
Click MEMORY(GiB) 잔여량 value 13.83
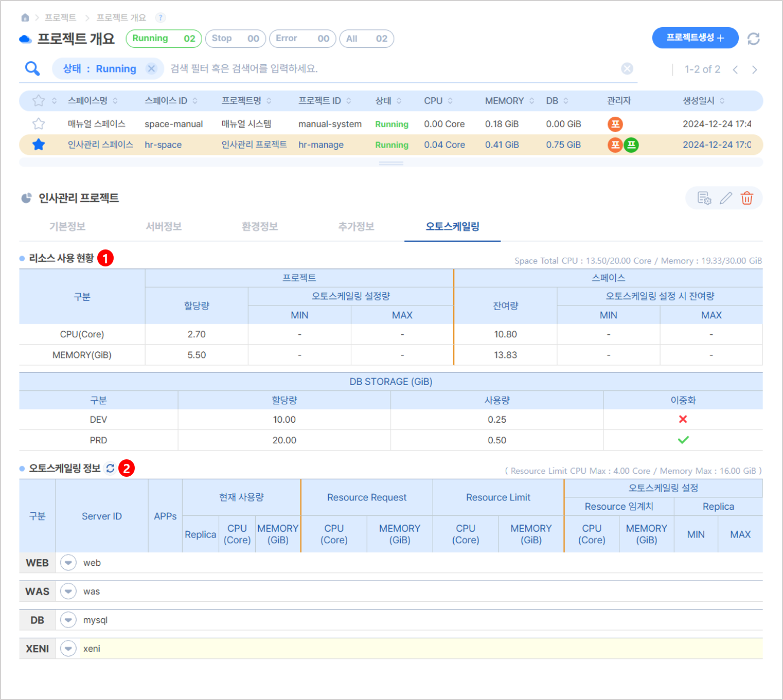(x=506, y=355)
